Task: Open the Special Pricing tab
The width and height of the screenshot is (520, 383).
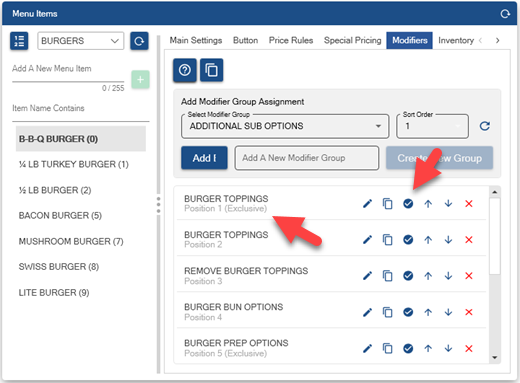Action: pos(352,40)
